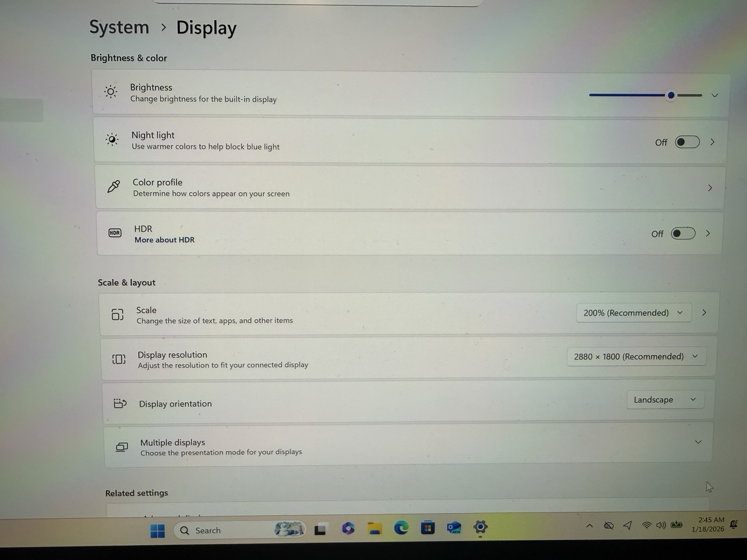
Task: Expand the Multiple displays section
Action: (x=698, y=442)
